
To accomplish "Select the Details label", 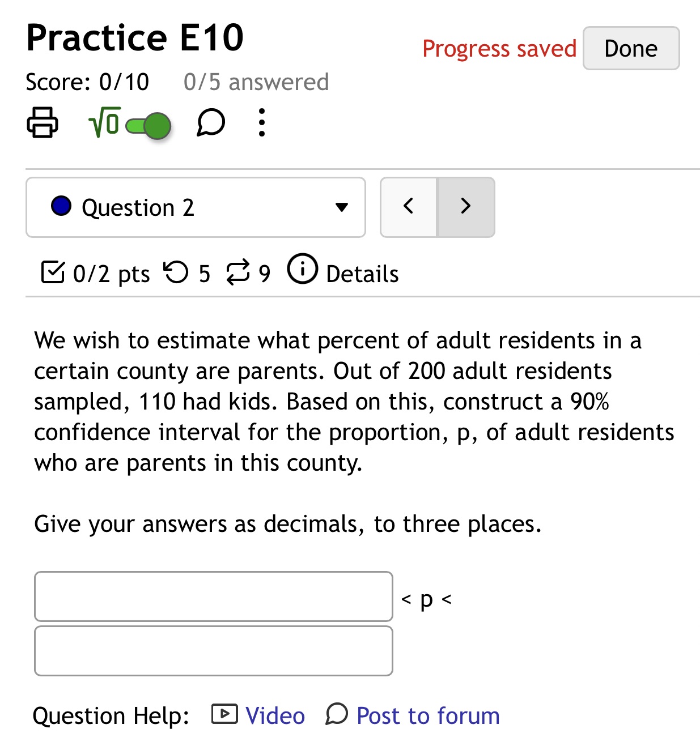I will (362, 273).
